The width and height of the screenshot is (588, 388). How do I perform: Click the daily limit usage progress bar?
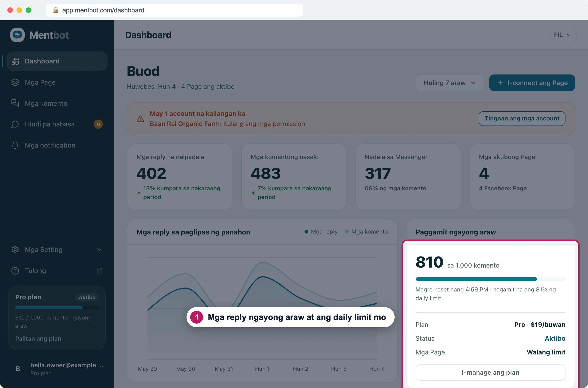click(490, 279)
